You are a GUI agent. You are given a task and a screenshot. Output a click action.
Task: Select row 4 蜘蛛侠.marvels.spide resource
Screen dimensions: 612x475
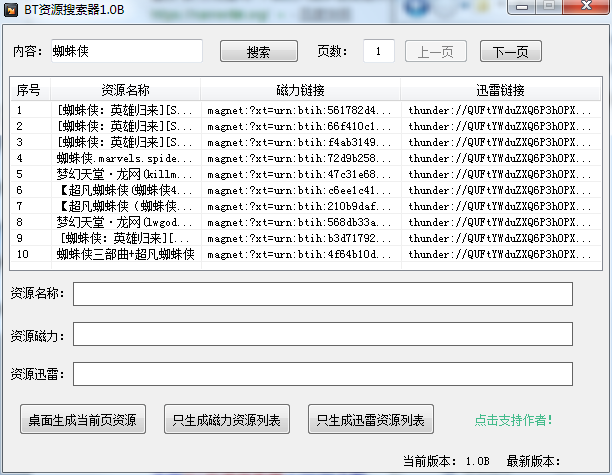[125, 158]
